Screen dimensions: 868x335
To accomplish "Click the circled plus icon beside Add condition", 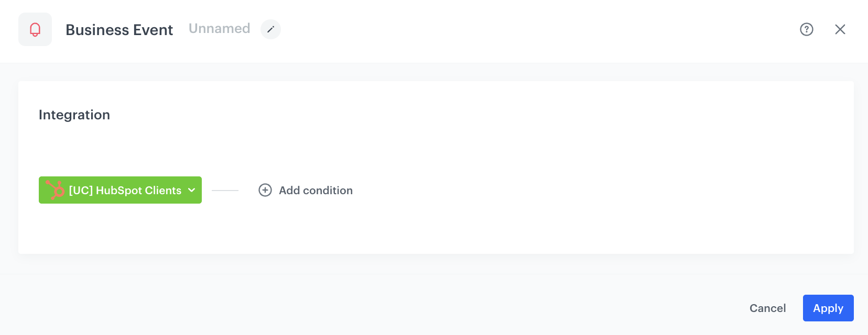I will [x=264, y=191].
